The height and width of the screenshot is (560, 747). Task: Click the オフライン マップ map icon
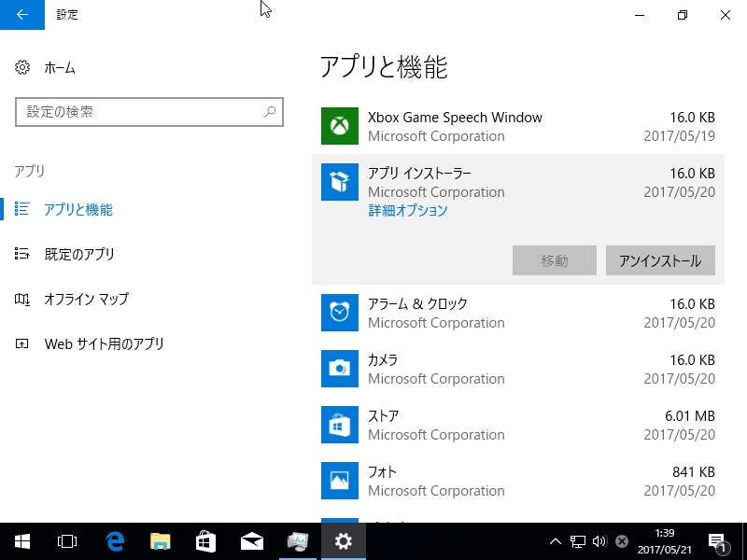click(21, 299)
